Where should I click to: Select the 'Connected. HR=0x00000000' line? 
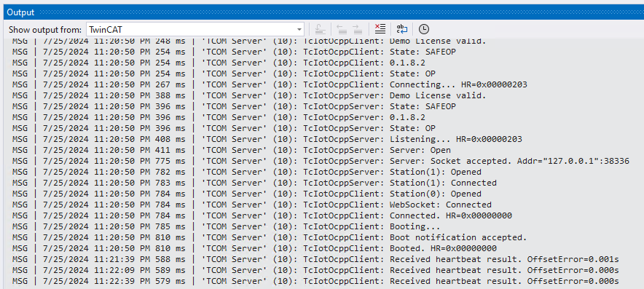click(262, 215)
